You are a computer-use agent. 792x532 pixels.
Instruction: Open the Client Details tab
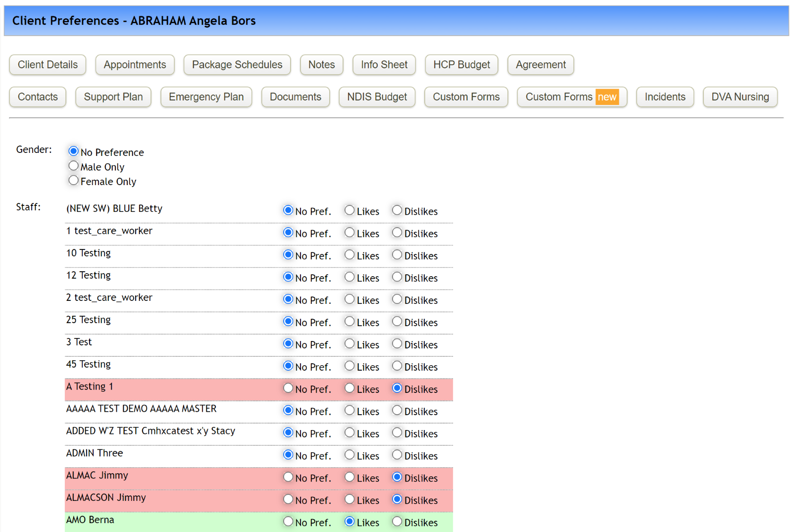(47, 64)
